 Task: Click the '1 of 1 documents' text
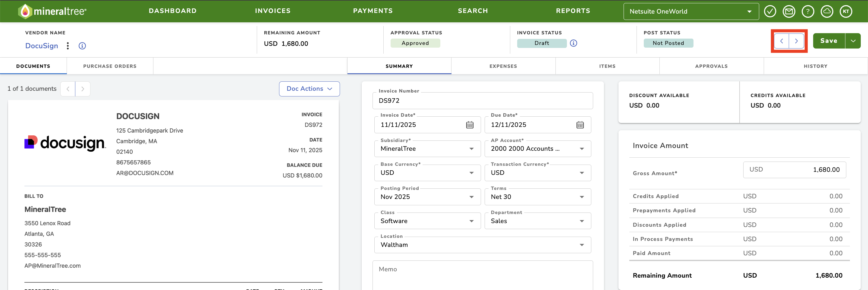32,89
